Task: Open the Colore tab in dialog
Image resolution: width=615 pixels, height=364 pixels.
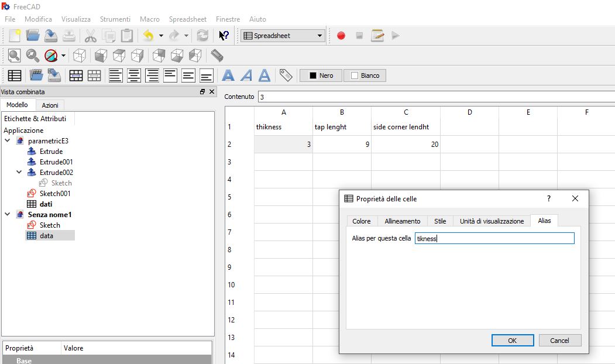Action: click(361, 221)
